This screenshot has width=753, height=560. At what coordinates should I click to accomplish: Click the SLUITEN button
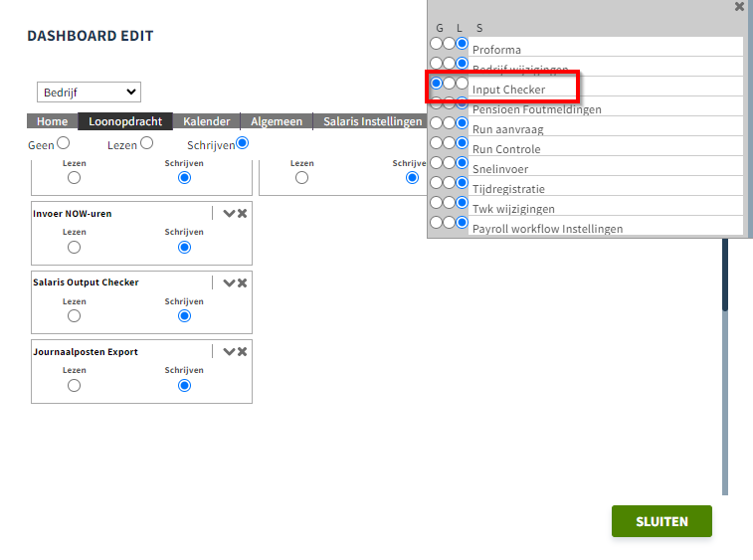661,521
